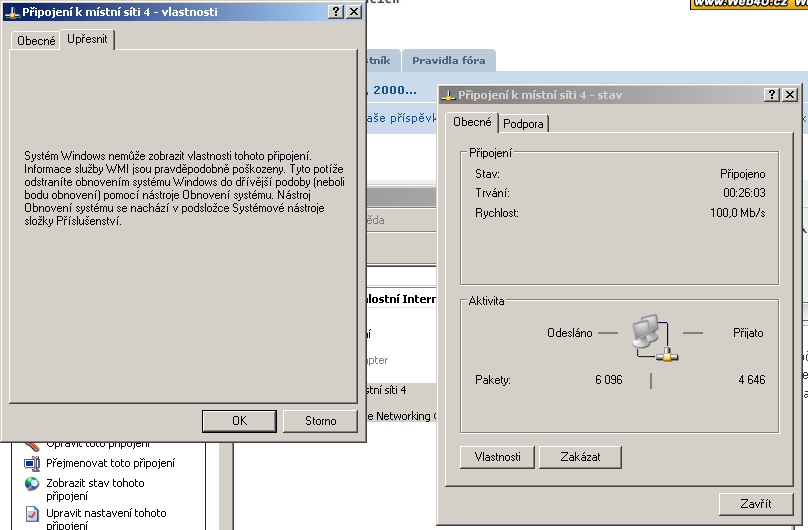This screenshot has height=530, width=808.
Task: Click Zakázat to disable the connection
Action: coord(580,457)
